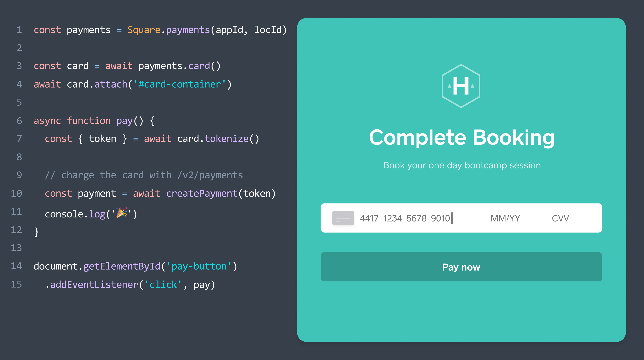
Task: Click the Complete Booking heading
Action: (x=462, y=138)
